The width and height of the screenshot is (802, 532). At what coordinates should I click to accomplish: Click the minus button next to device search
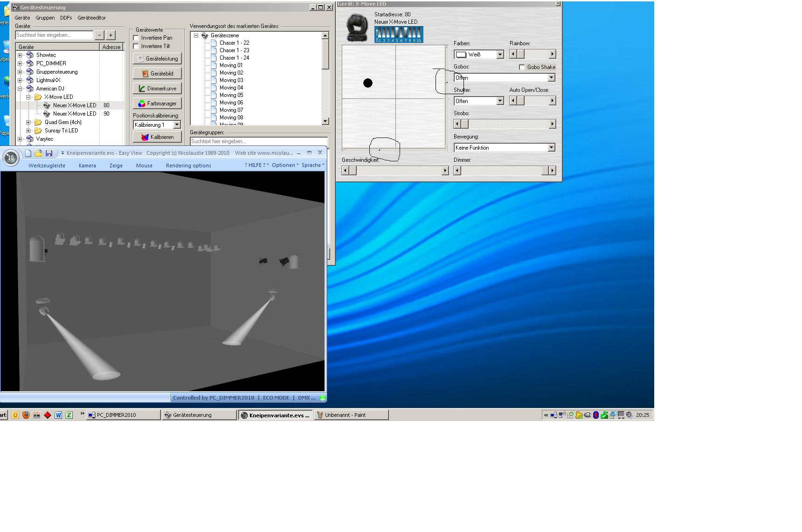[99, 35]
